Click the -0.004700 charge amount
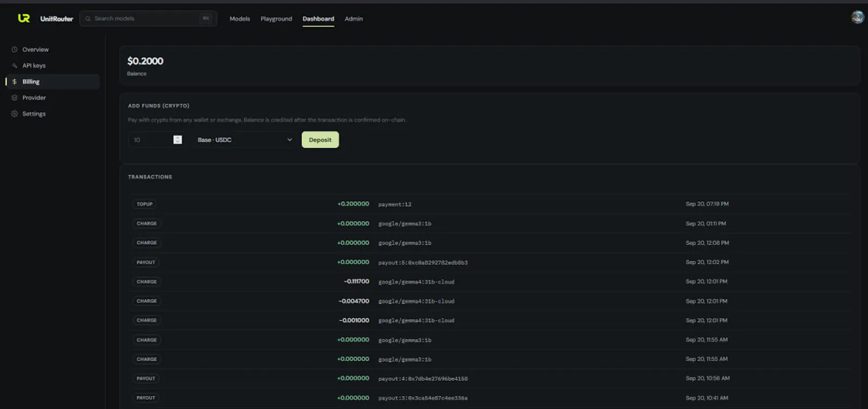Viewport: 868px width, 409px height. (354, 301)
